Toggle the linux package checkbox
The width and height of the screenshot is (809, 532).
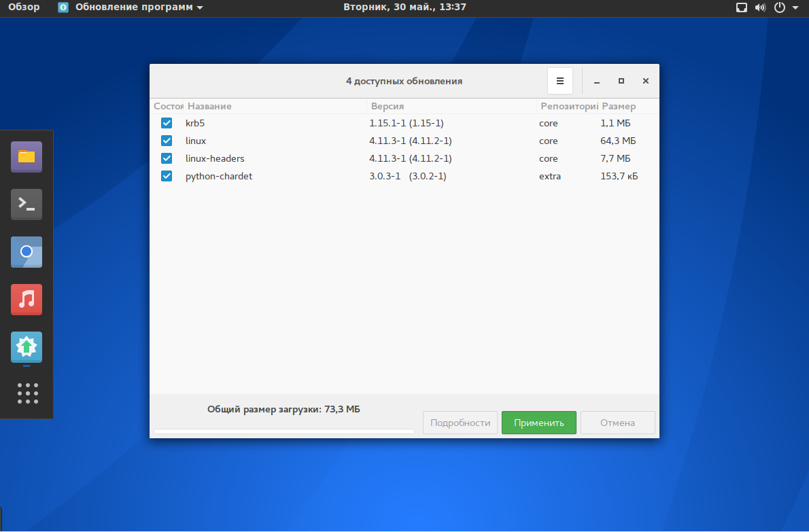coord(167,141)
